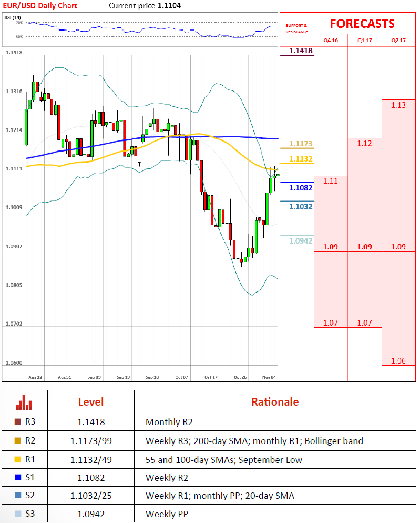This screenshot has width=420, height=523.
Task: Click the R1 row label
Action: click(x=30, y=460)
